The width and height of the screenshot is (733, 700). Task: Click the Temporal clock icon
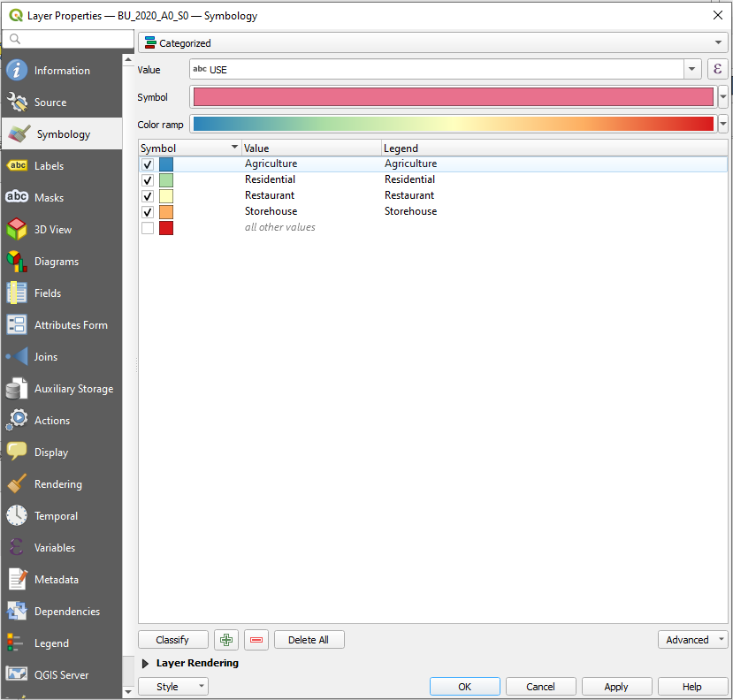coord(17,516)
